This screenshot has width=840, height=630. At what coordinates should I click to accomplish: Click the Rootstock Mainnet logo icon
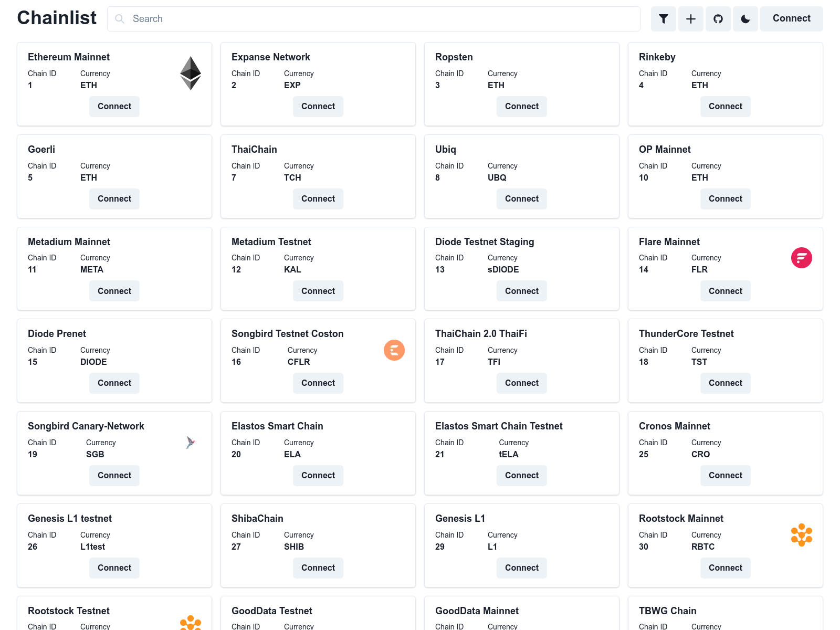[802, 535]
